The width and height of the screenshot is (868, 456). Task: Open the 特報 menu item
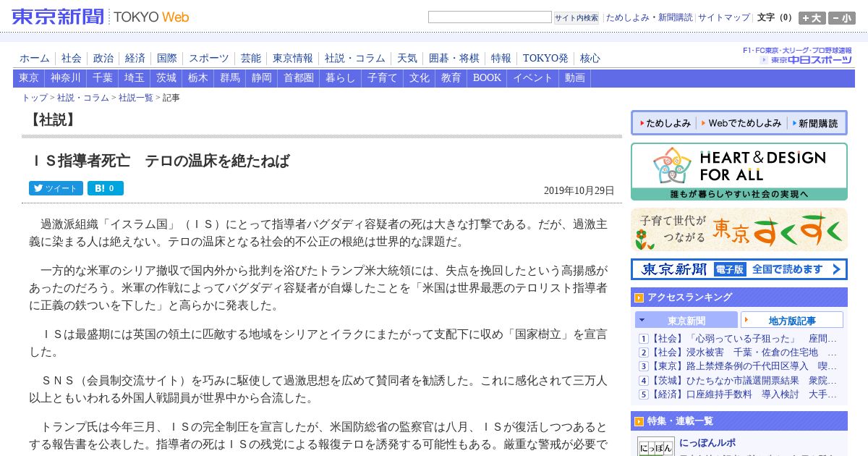pos(501,58)
